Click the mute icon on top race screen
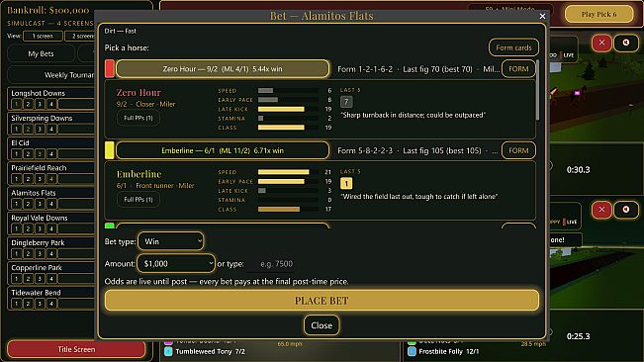Image resolution: width=644 pixels, height=362 pixels. pos(625,43)
